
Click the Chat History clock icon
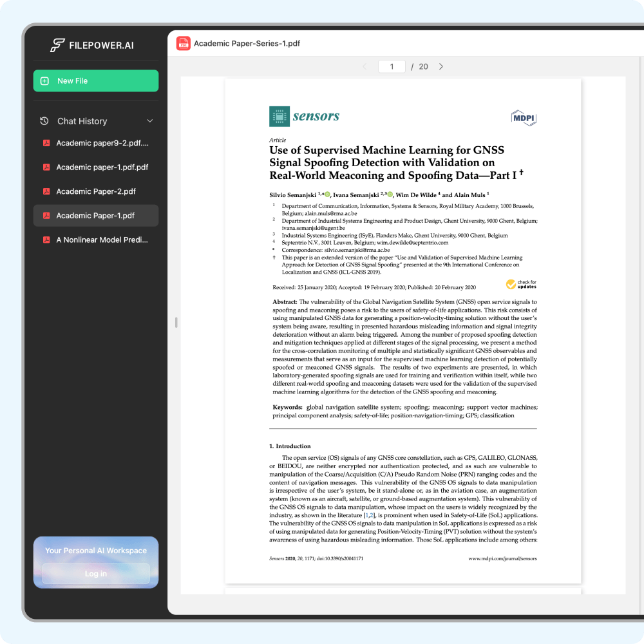44,121
